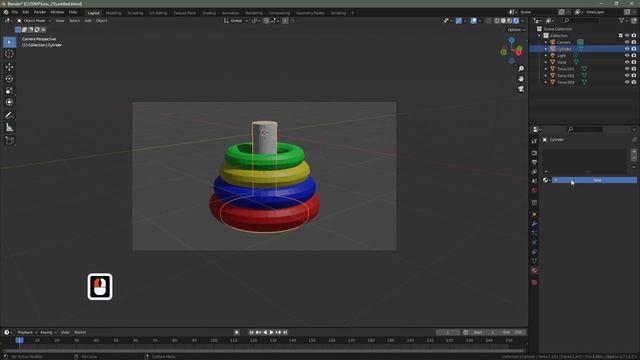Select the Annotate tool
Viewport: 640px width, 360px height.
click(x=9, y=116)
